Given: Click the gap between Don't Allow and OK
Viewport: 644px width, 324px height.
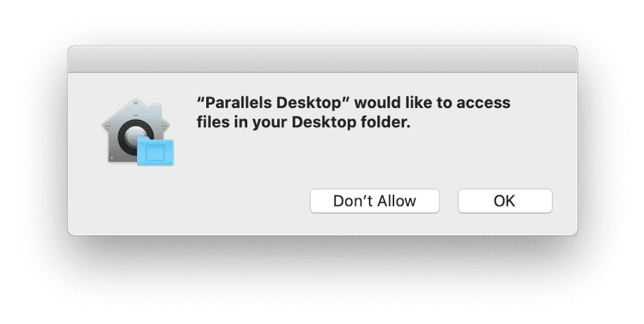Looking at the screenshot, I should (x=449, y=201).
